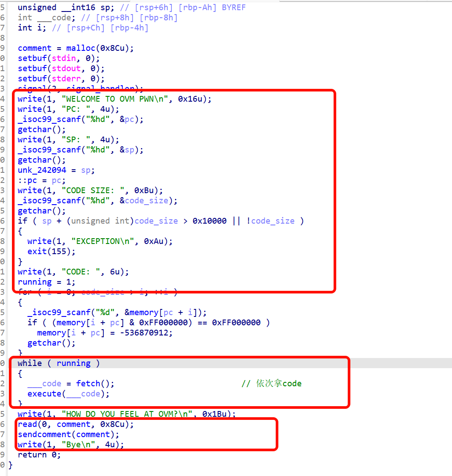
Task: Select 'setbuf(stderr, 0);' line
Action: [x=61, y=78]
